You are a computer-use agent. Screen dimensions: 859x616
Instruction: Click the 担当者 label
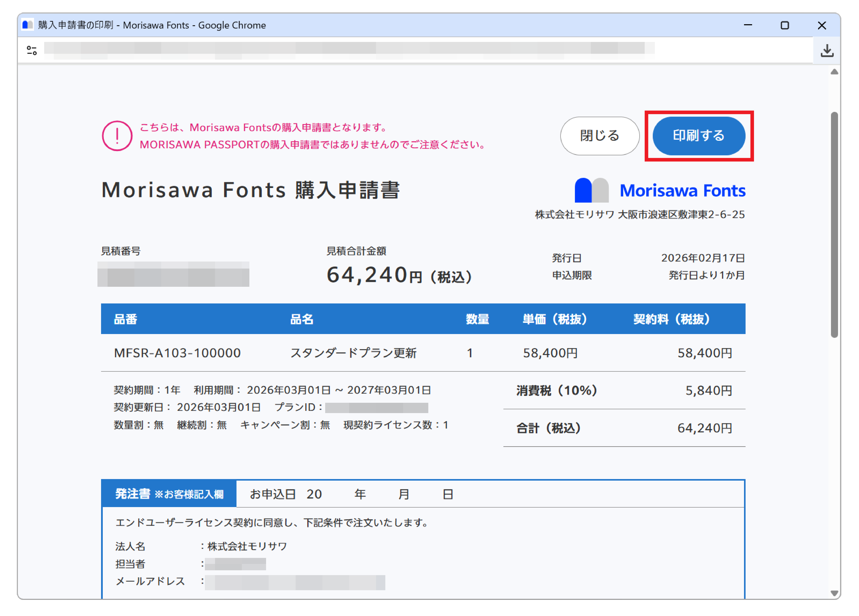pos(130,564)
